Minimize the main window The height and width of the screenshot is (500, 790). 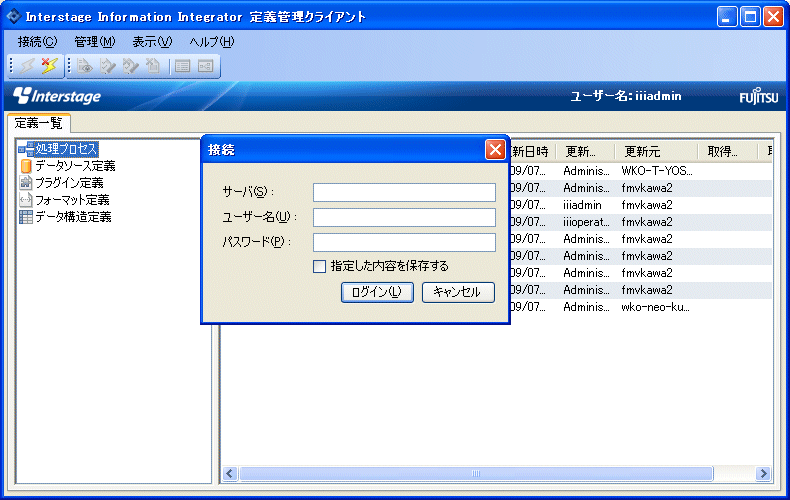click(727, 17)
